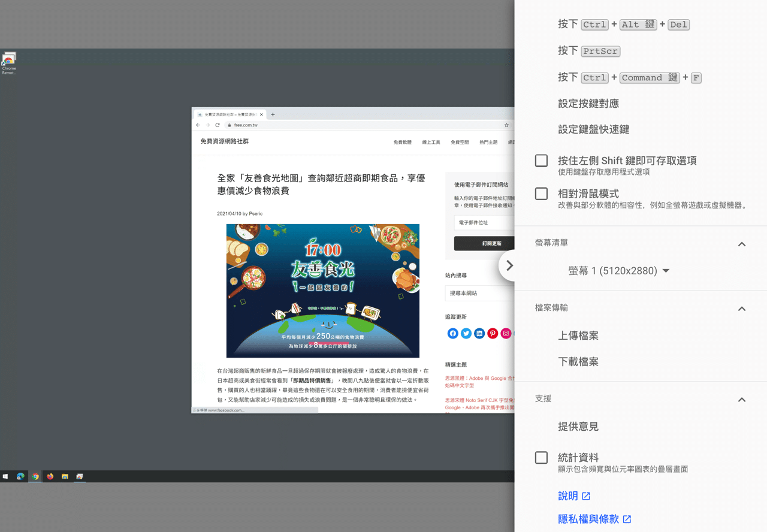
Task: Open the 全家「友善食光地圖」article title
Action: pyautogui.click(x=321, y=185)
